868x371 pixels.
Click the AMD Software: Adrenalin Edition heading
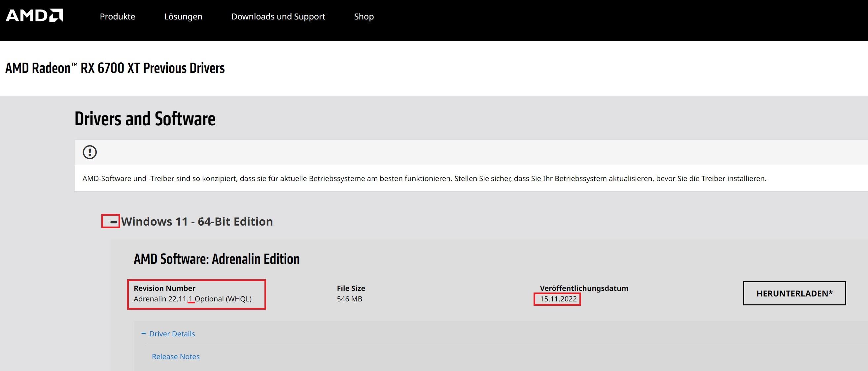click(x=216, y=259)
